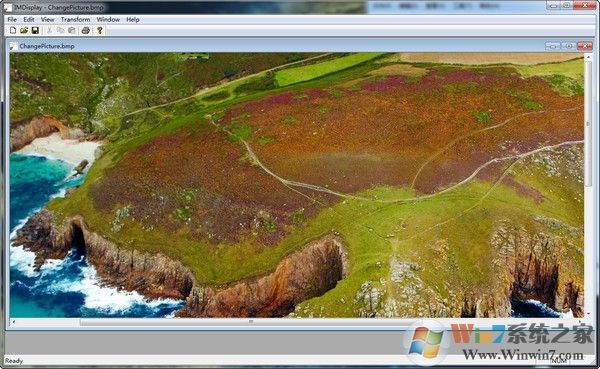Click the Ready status bar text
Viewport: 600px width, 369px height.
coord(14,361)
